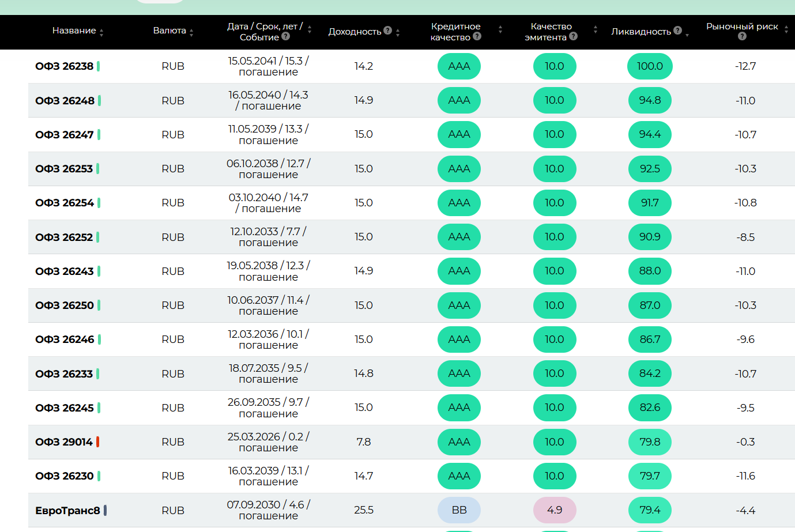The height and width of the screenshot is (532, 795).
Task: Click the question mark under Рыночный риск
Action: [742, 36]
